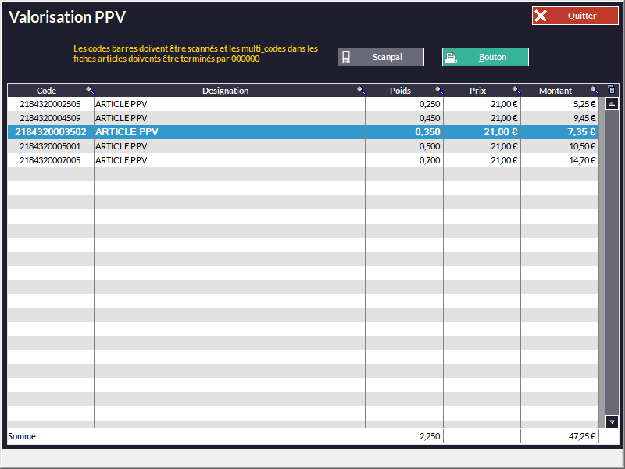The height and width of the screenshot is (469, 625).
Task: Click the search icon in Designation column header
Action: [x=360, y=90]
